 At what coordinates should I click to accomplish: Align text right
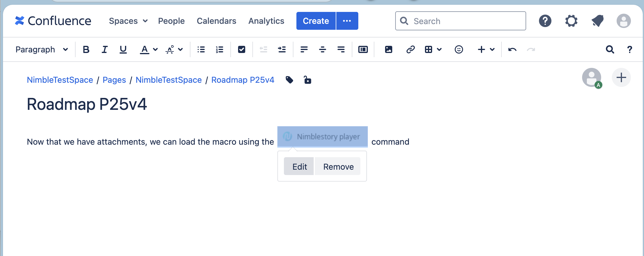[341, 49]
